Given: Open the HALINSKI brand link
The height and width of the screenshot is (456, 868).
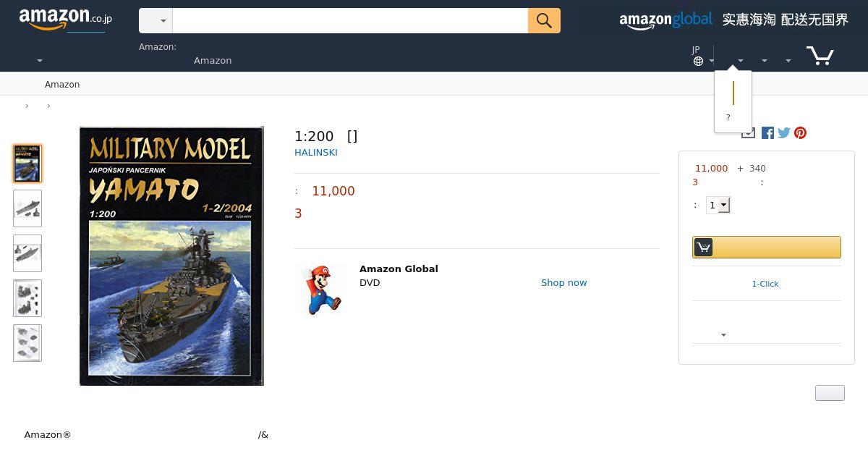Looking at the screenshot, I should pyautogui.click(x=316, y=153).
